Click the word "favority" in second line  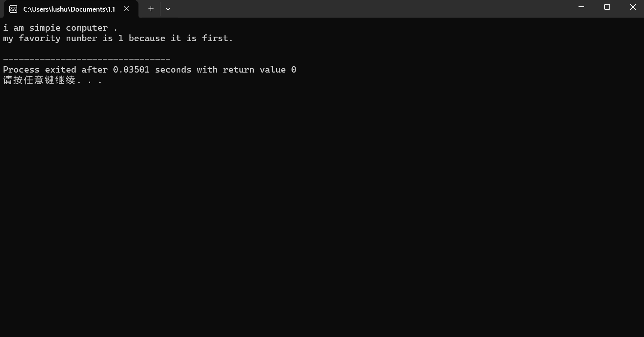tap(40, 39)
